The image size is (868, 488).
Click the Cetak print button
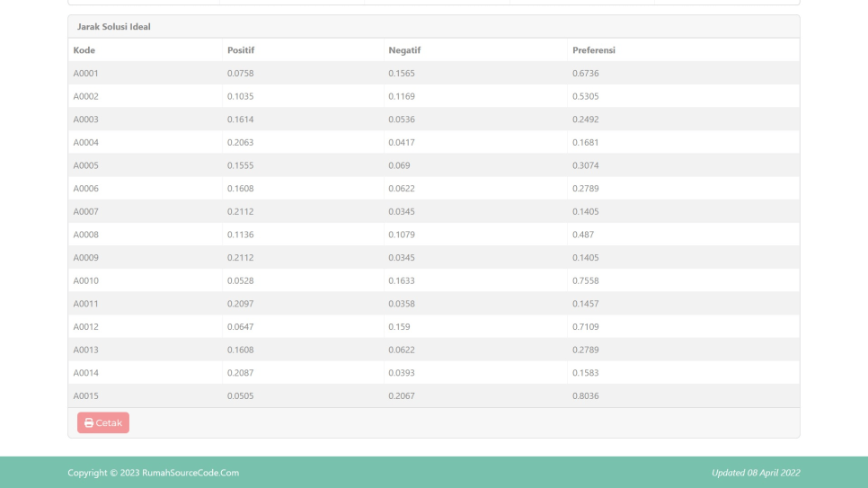tap(103, 422)
